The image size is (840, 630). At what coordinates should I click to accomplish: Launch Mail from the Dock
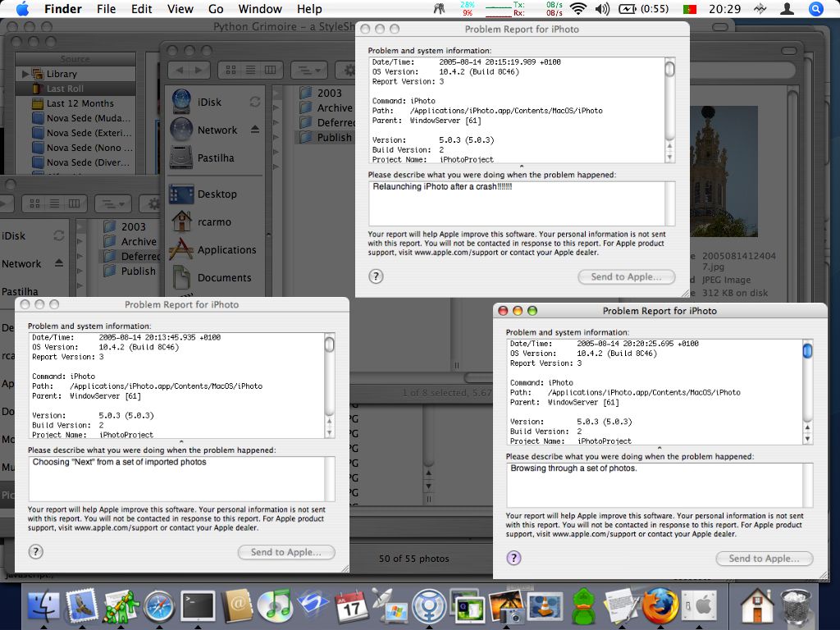tap(82, 606)
